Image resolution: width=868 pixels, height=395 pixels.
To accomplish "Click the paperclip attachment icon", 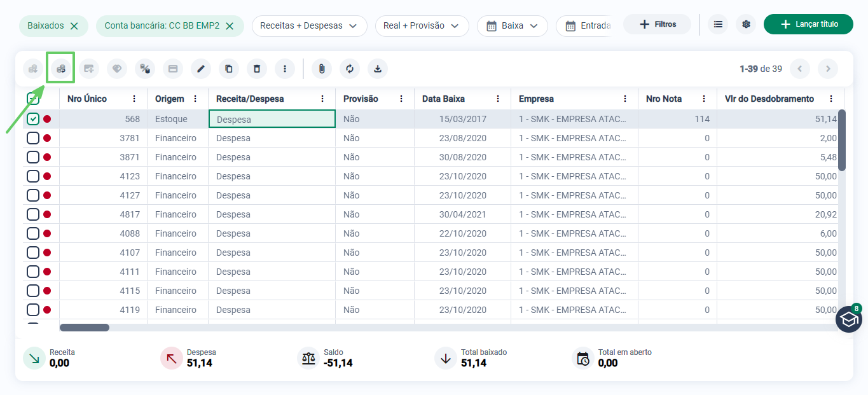I will (x=322, y=69).
